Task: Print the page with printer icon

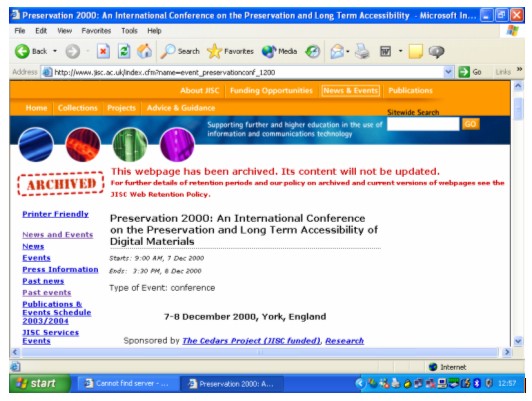Action: (362, 52)
